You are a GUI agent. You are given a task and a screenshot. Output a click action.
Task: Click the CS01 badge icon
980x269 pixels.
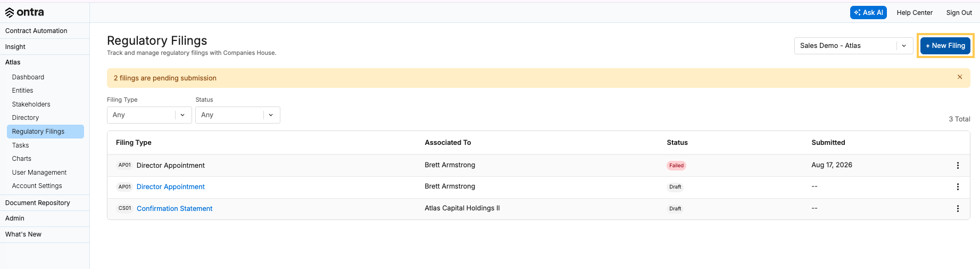[x=124, y=208]
